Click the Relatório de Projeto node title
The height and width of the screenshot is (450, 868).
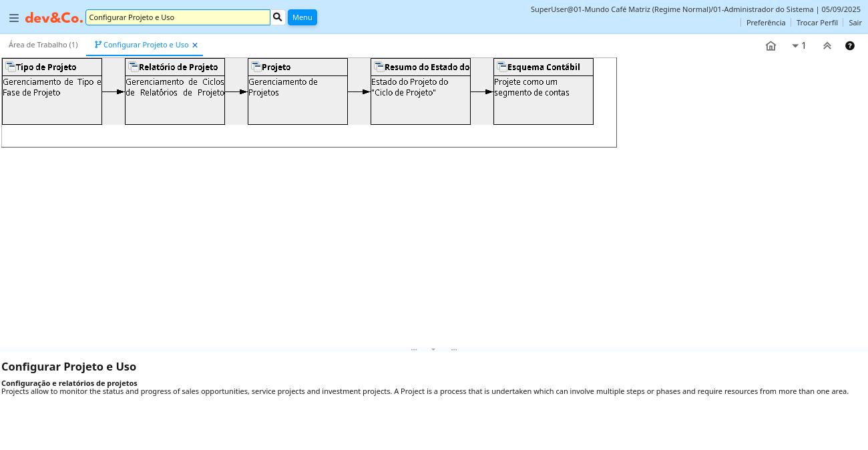178,67
